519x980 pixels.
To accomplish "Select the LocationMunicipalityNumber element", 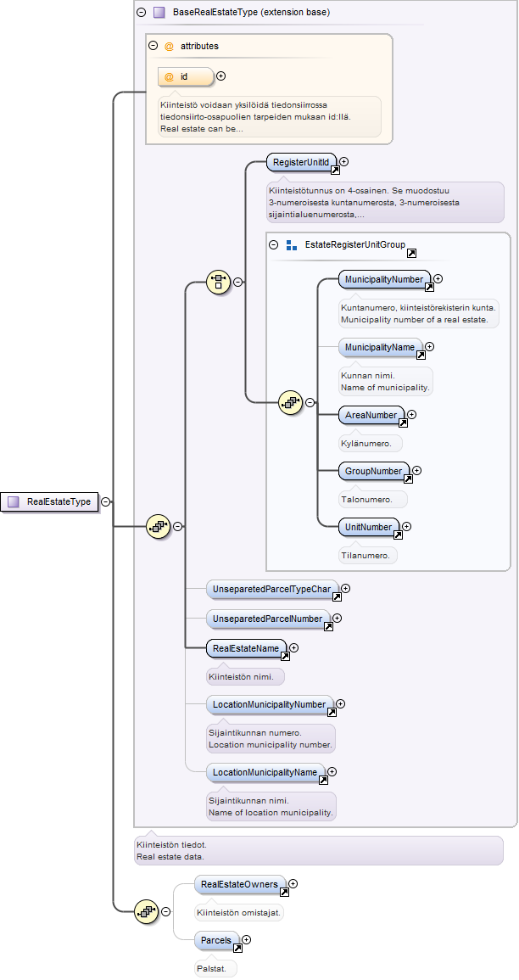I will [x=271, y=704].
